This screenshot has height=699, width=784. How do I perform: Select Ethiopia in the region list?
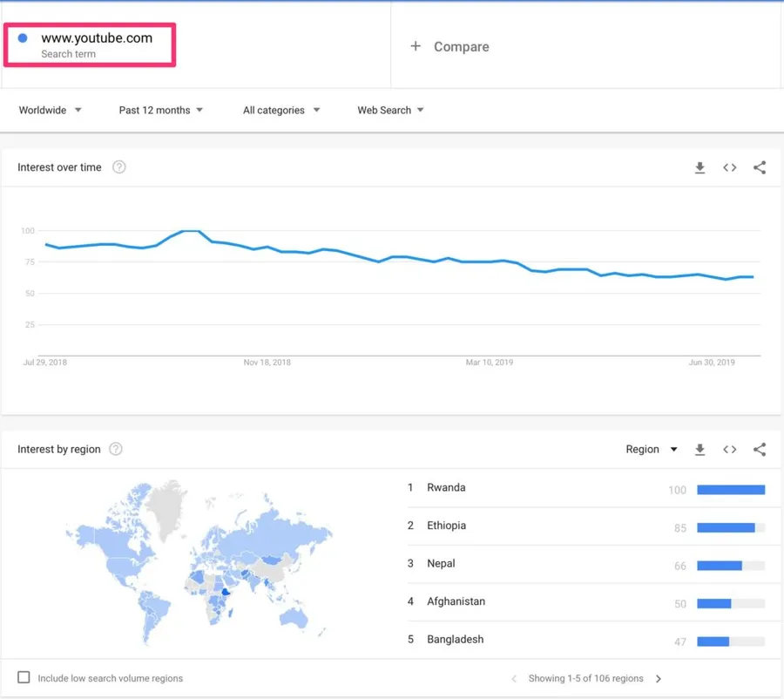[446, 526]
